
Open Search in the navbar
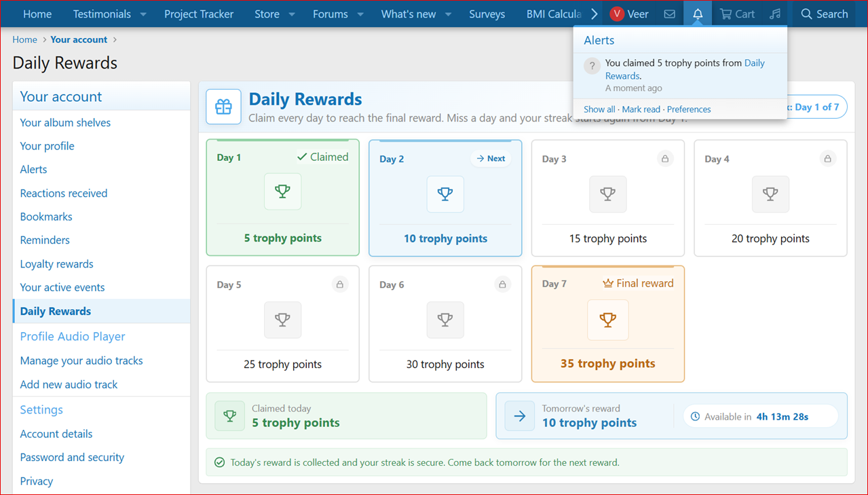click(x=825, y=14)
